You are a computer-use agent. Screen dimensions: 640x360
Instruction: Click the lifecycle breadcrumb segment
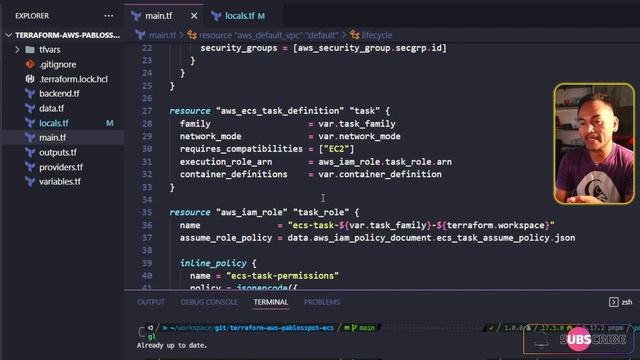point(377,36)
